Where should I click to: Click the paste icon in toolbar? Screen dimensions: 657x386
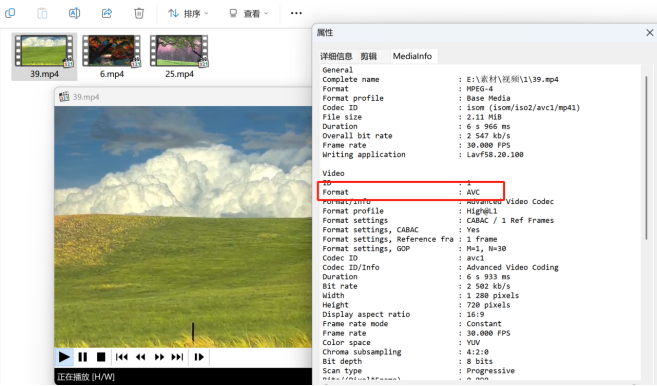[x=42, y=13]
